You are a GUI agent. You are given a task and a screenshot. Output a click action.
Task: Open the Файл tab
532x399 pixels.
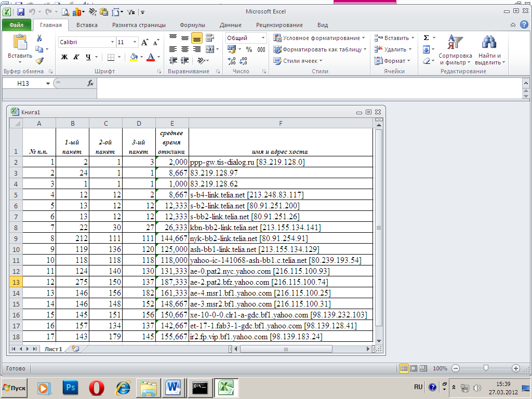click(16, 25)
